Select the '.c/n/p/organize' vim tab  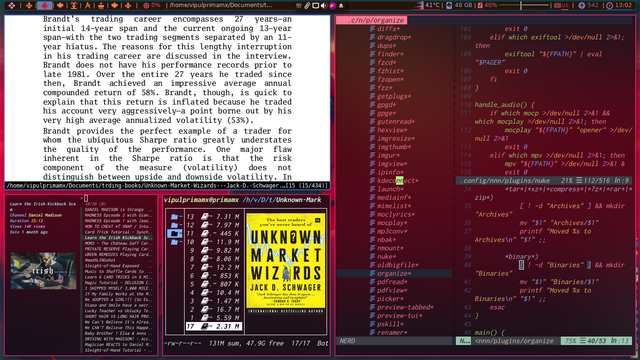(x=371, y=20)
